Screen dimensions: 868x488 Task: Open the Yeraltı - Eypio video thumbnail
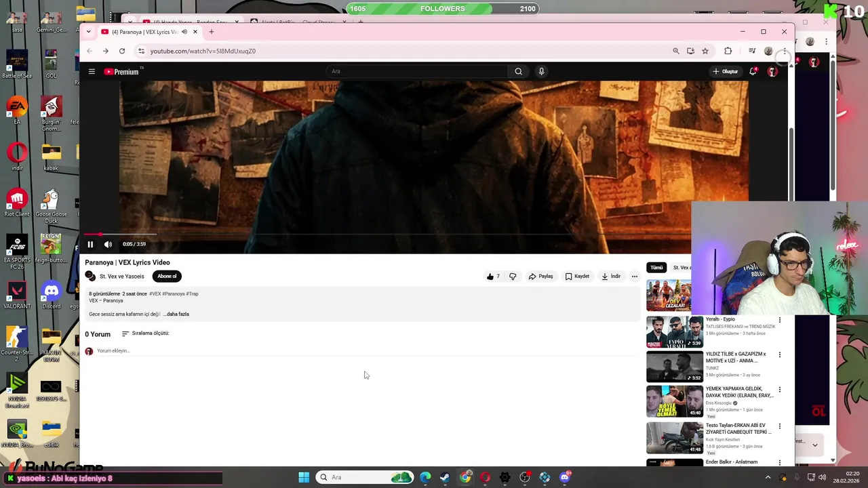click(675, 331)
